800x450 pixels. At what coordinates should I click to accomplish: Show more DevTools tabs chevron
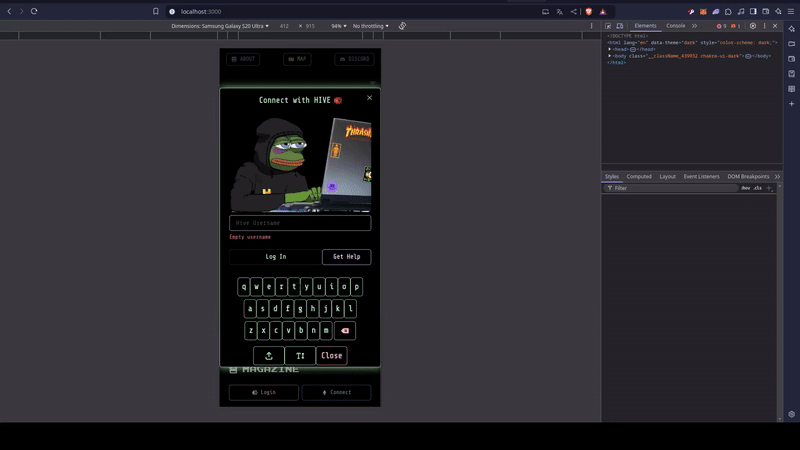694,26
